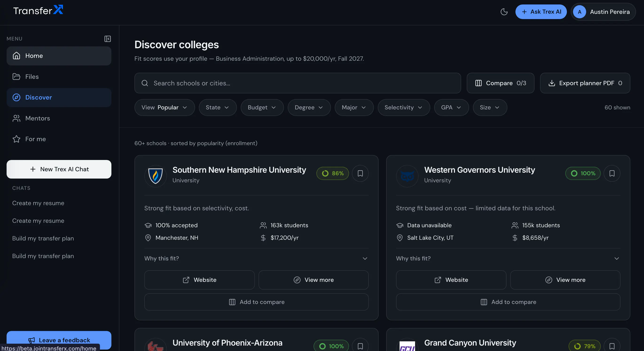The height and width of the screenshot is (351, 644).
Task: View more about Western Governors University
Action: [x=565, y=280]
